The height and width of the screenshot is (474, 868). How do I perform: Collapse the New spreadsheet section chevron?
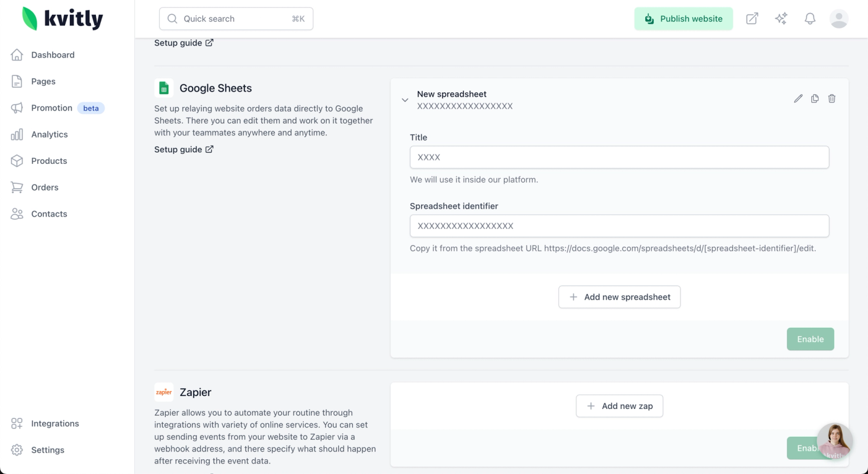405,100
